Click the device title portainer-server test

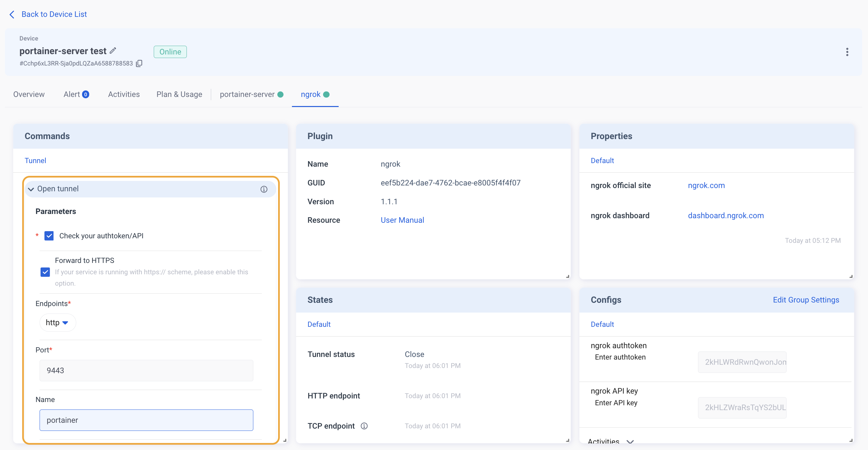63,51
